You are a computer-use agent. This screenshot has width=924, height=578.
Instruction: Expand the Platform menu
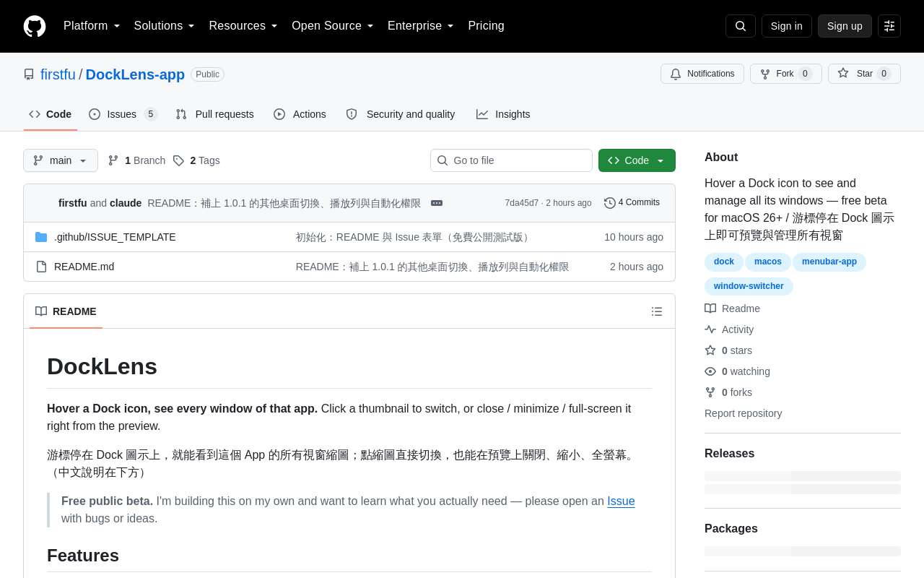coord(92,26)
